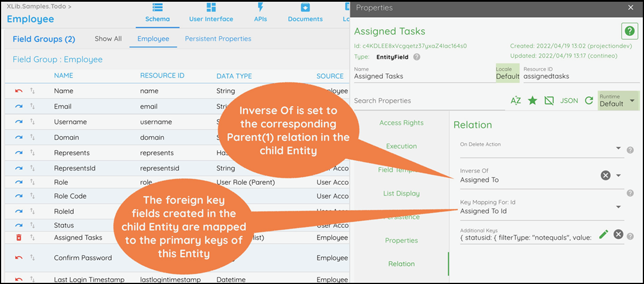This screenshot has height=284, width=644.
Task: Open the Key Mapping For Id dropdown
Action: click(x=619, y=207)
